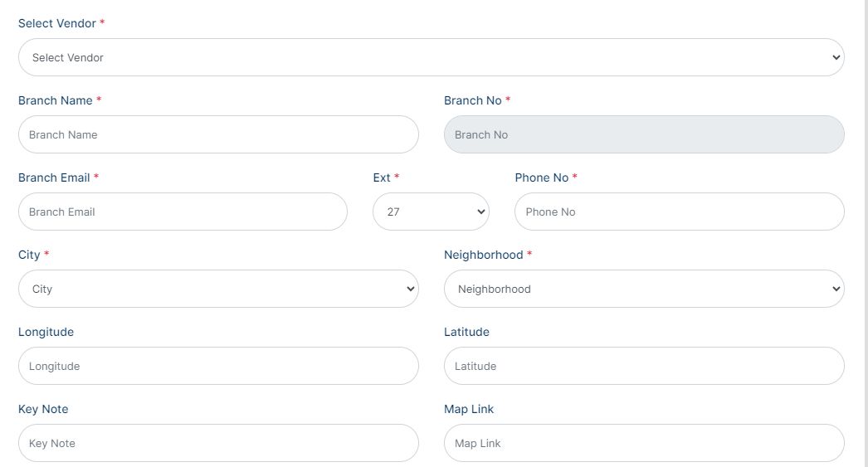Click the Latitude text field
The height and width of the screenshot is (467, 868).
(644, 366)
